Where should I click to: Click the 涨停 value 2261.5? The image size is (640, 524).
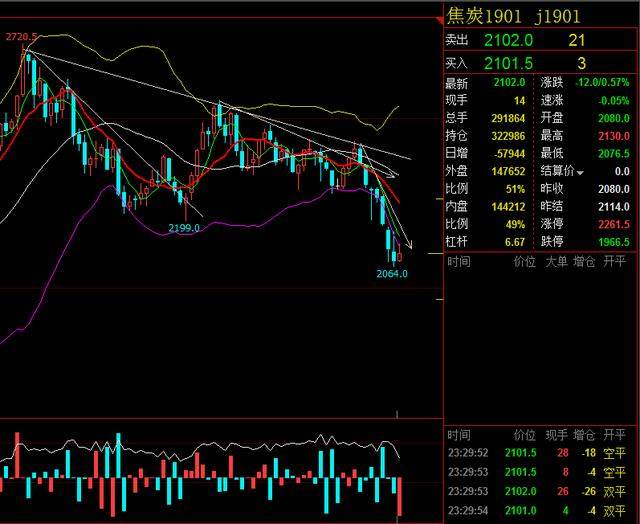[x=614, y=224]
